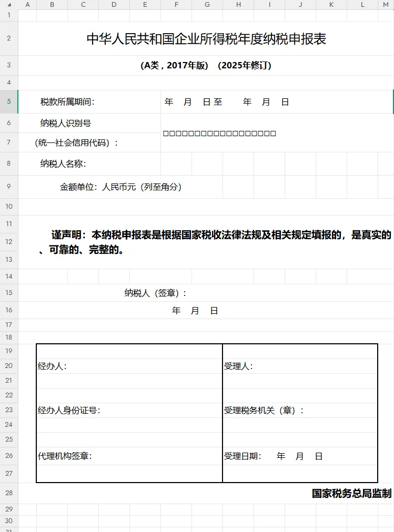Click the 受理人 cell
The height and width of the screenshot is (532, 394).
pyautogui.click(x=300, y=366)
